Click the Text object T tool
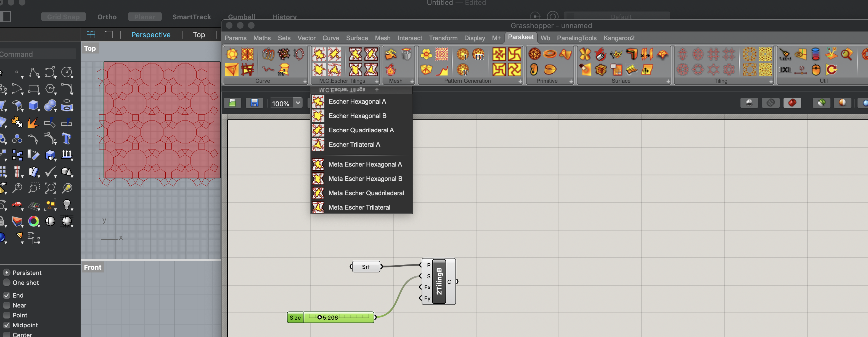Image resolution: width=868 pixels, height=337 pixels. click(x=67, y=138)
